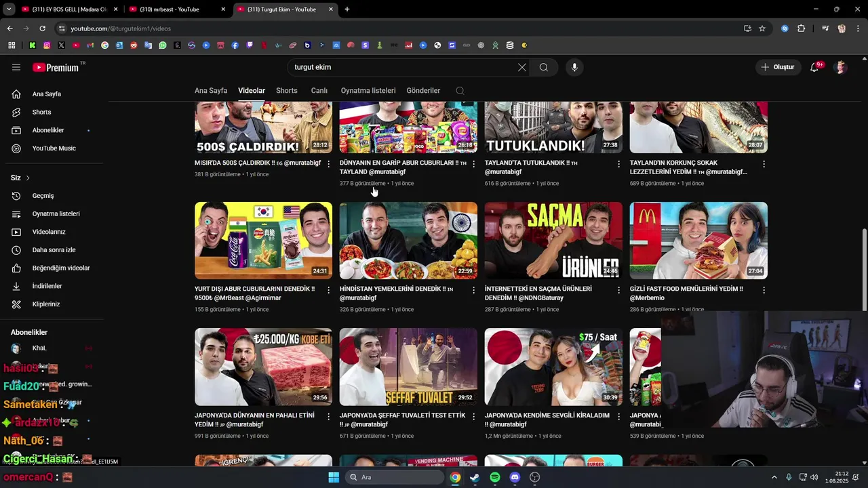Play the Kobe Eti thumbnail video

(x=263, y=367)
